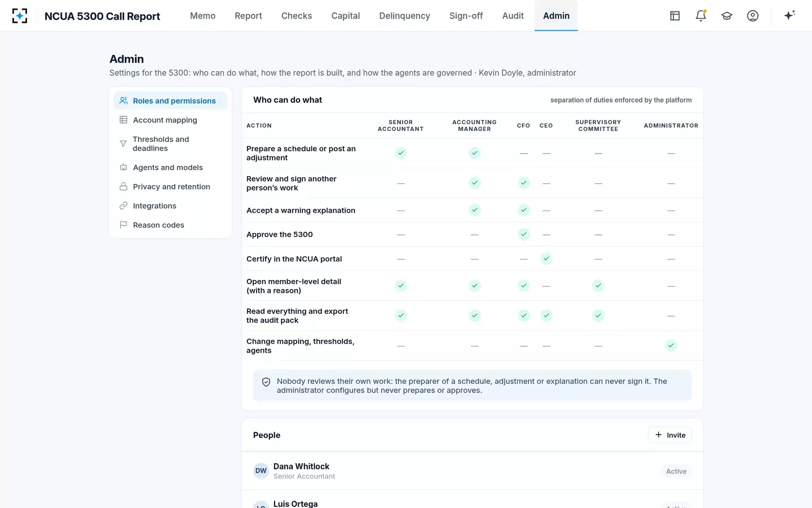Viewport: 812px width, 508px height.
Task: Click the Agents and models robot icon
Action: (x=123, y=167)
